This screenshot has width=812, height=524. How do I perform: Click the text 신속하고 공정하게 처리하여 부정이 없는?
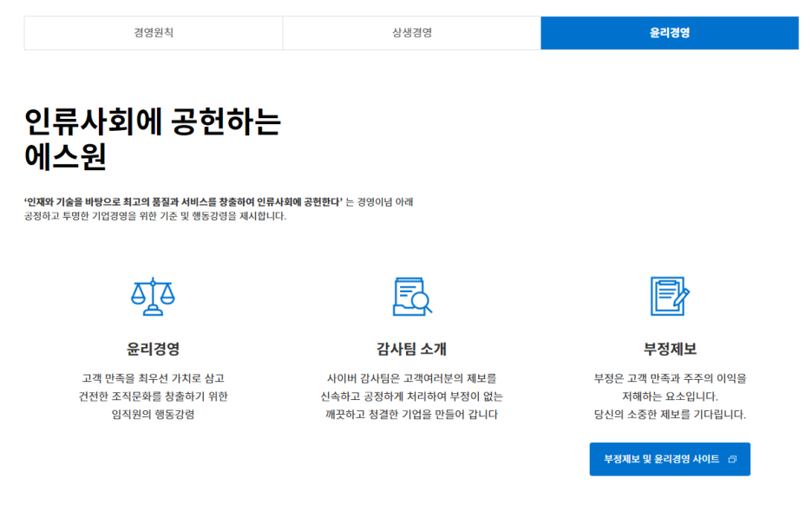pyautogui.click(x=412, y=396)
